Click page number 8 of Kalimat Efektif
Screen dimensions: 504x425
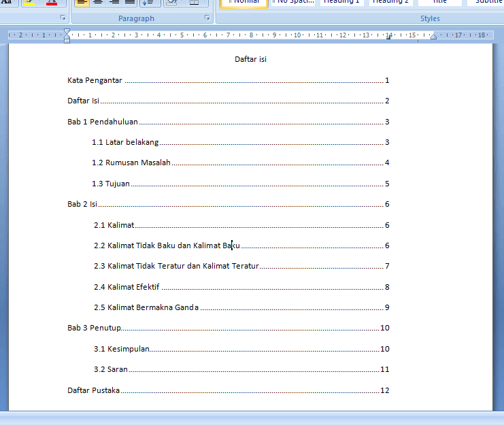click(387, 287)
